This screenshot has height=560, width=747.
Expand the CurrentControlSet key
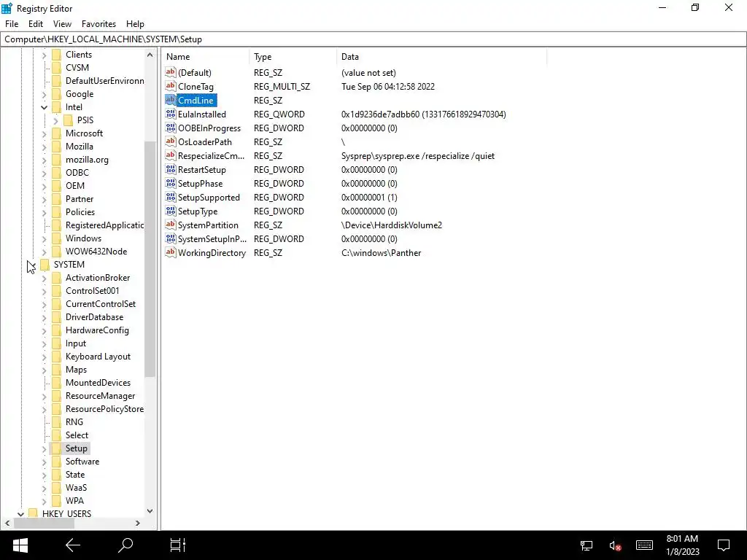pyautogui.click(x=44, y=304)
